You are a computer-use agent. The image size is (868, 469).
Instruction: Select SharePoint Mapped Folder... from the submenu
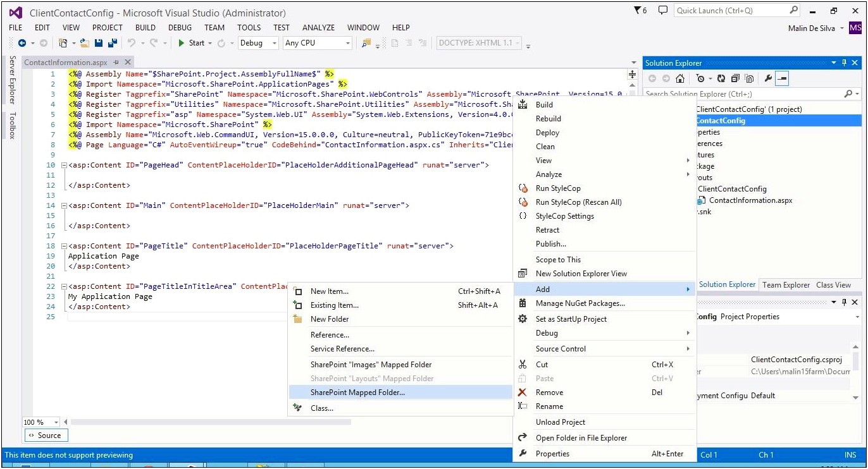[400, 393]
